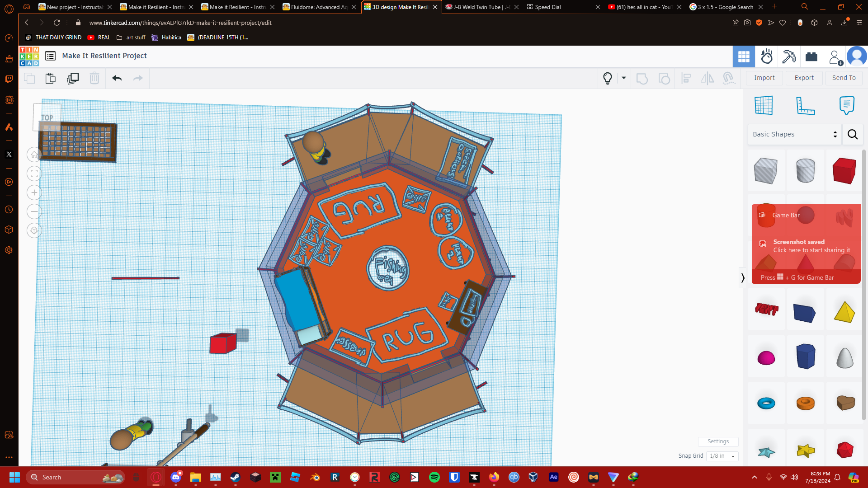The width and height of the screenshot is (868, 488).
Task: Click the project title Make It Resilient Project
Action: [x=104, y=56]
